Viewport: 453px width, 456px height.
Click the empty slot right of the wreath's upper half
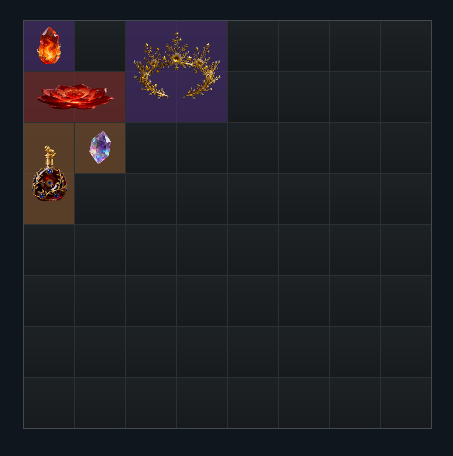pos(253,46)
